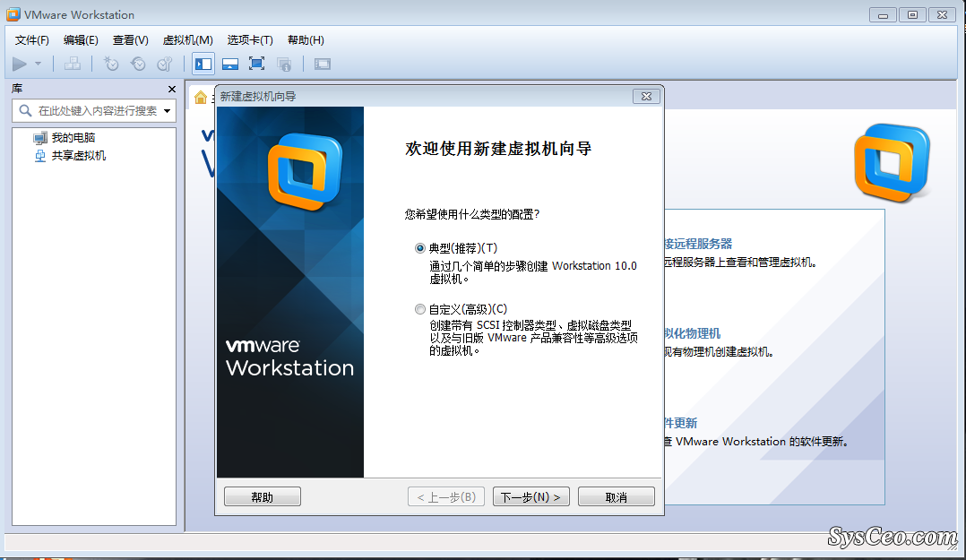This screenshot has height=560, width=966.
Task: Click the 上一步(B) back button
Action: point(446,496)
